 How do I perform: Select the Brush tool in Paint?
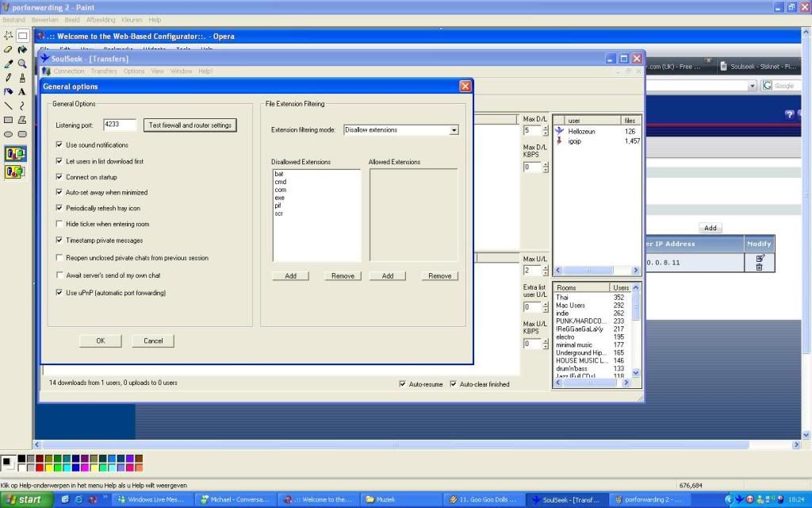(22, 78)
